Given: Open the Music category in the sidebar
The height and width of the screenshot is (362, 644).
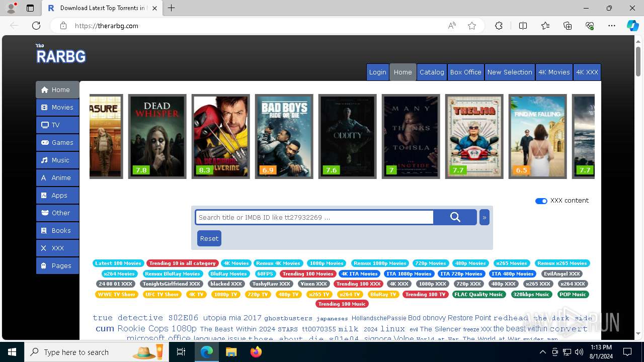Looking at the screenshot, I should pos(57,160).
